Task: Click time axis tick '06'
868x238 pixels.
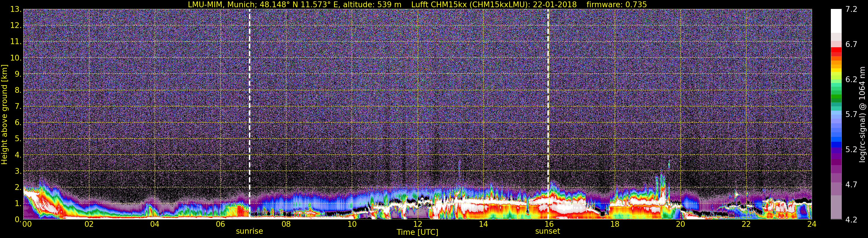Action: (x=220, y=224)
